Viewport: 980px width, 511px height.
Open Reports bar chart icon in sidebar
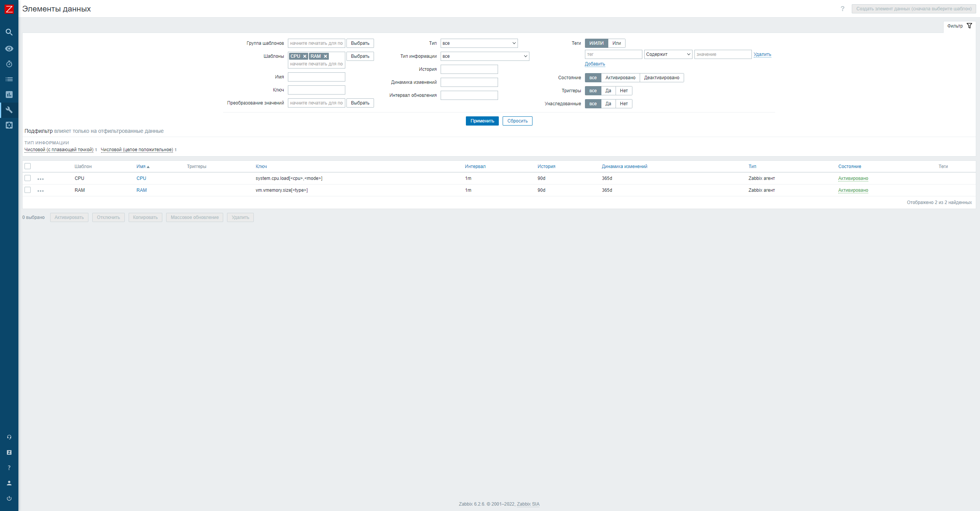9,95
